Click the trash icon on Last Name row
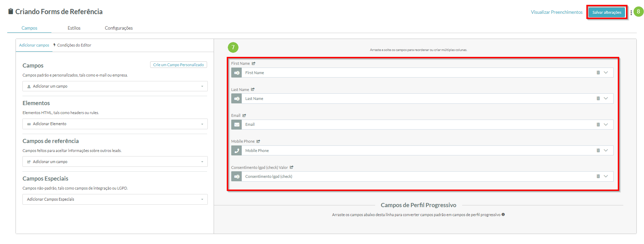Viewport: 644px width, 244px height. point(598,99)
